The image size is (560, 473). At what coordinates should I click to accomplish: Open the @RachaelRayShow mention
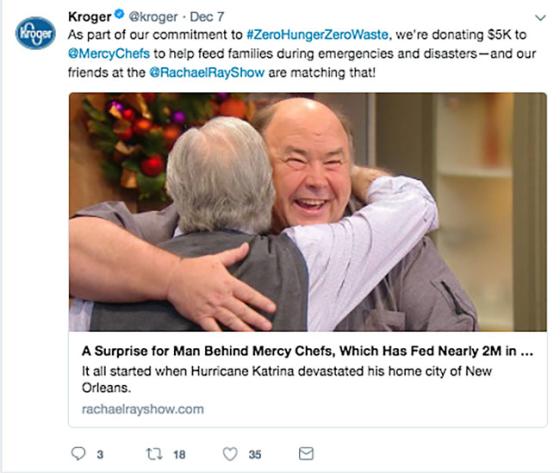pyautogui.click(x=207, y=73)
